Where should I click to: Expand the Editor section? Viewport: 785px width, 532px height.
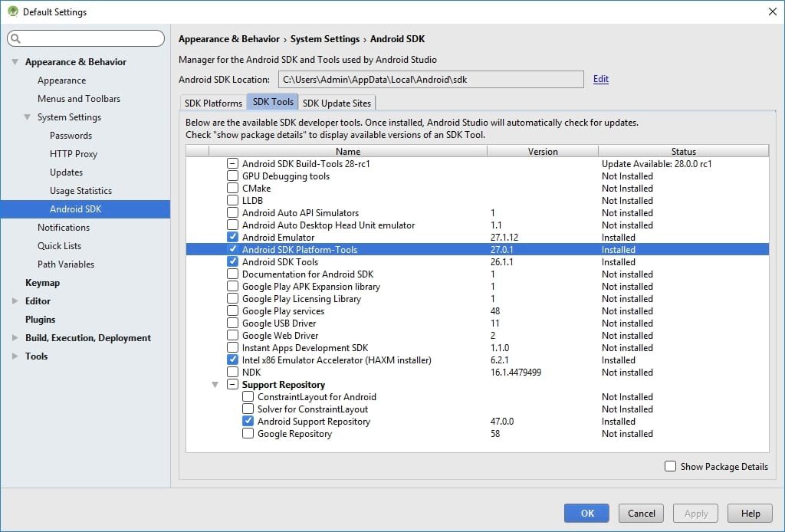click(15, 300)
